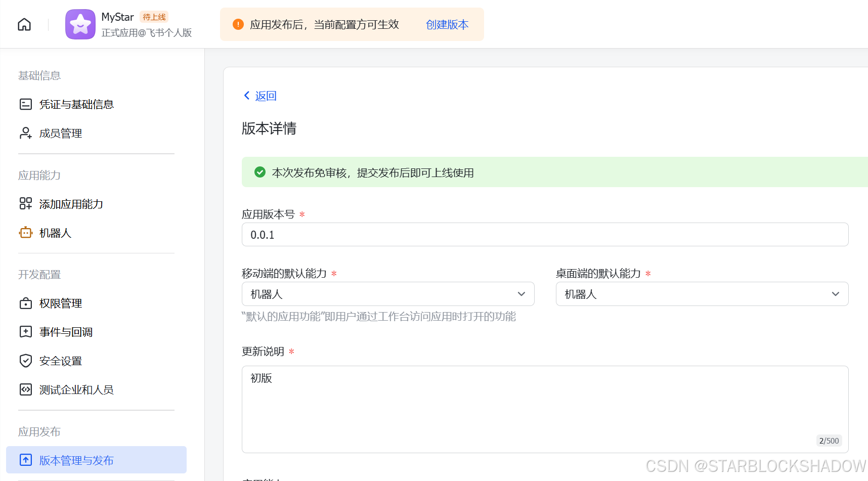The image size is (868, 481).
Task: Select the 安全设置 shield icon
Action: (x=25, y=361)
